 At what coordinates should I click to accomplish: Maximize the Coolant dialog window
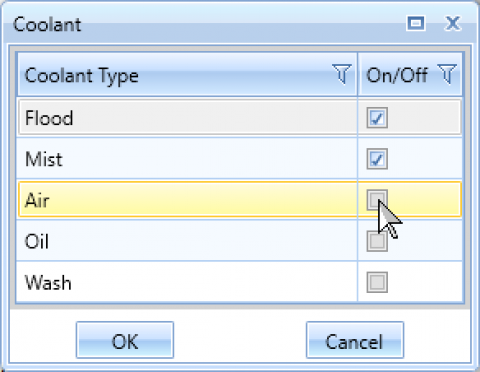(416, 23)
